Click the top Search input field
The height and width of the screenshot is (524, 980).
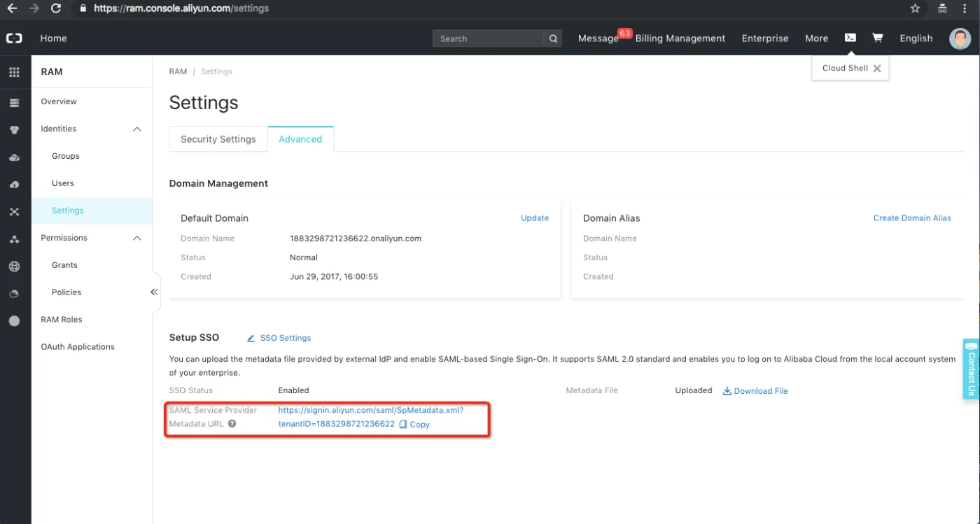(489, 38)
